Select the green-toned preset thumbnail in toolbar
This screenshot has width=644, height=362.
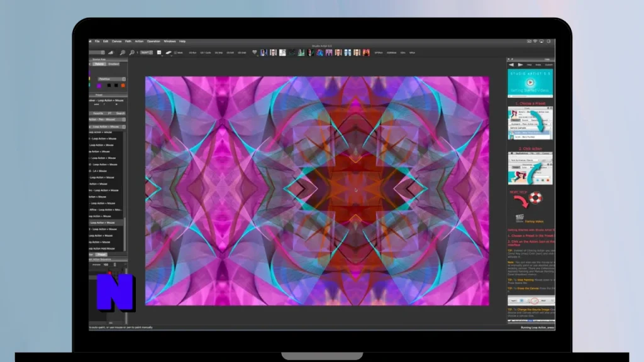click(301, 53)
